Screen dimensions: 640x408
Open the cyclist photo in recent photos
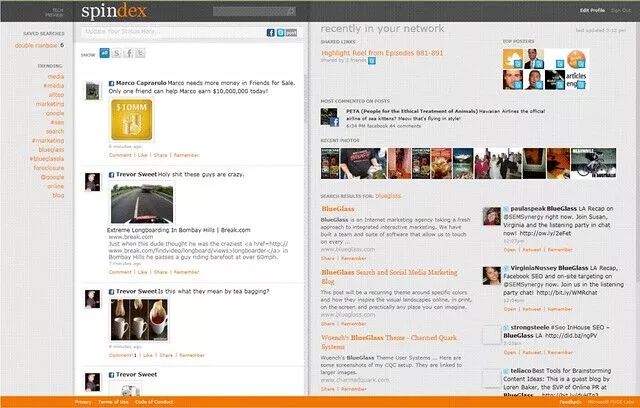(x=593, y=163)
